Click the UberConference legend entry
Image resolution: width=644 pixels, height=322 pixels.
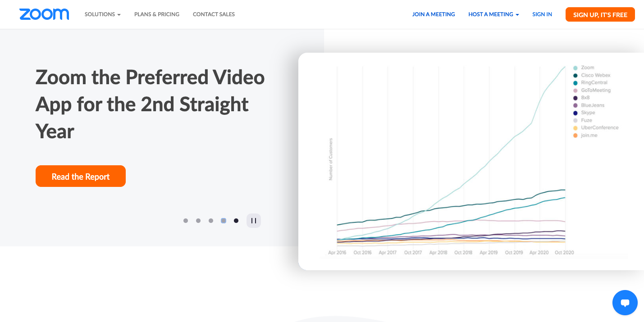(x=596, y=128)
